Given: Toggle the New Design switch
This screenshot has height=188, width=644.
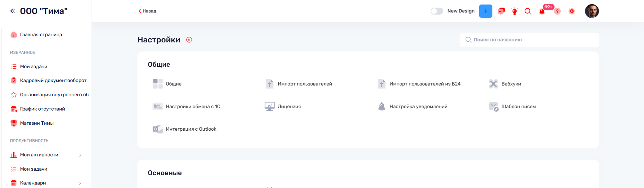Looking at the screenshot, I should tap(437, 11).
